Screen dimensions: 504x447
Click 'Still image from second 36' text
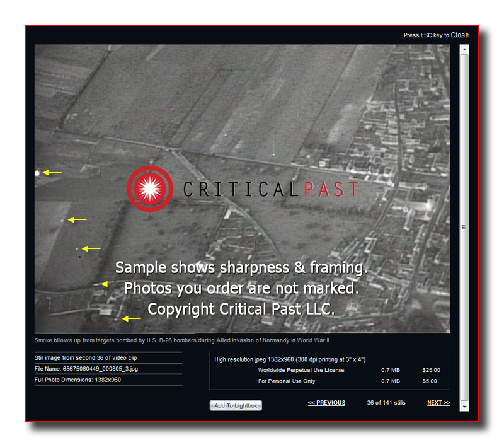coord(86,358)
